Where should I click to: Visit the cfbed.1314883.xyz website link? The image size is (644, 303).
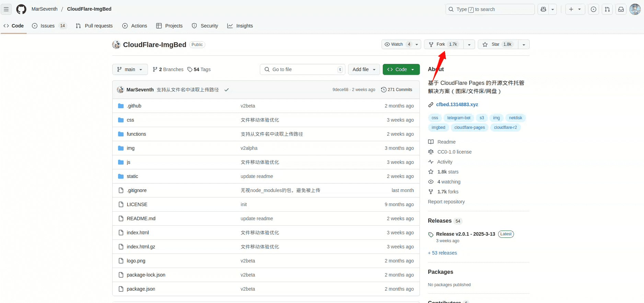point(457,104)
